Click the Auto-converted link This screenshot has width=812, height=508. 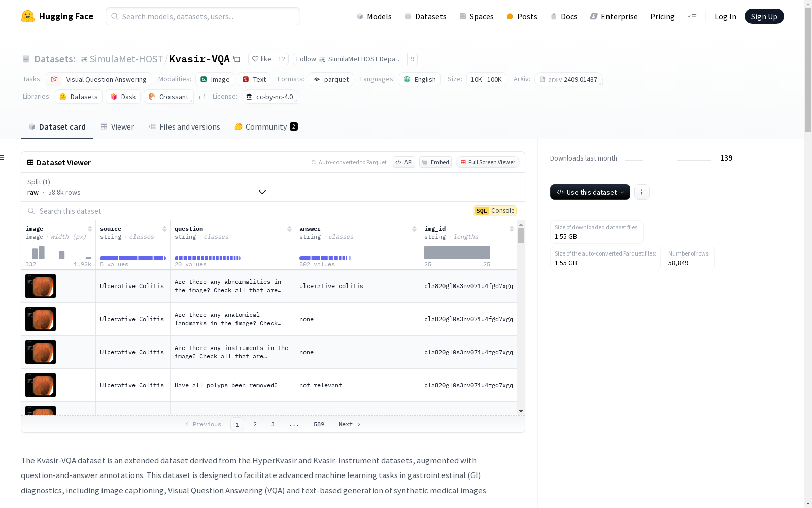coord(339,162)
